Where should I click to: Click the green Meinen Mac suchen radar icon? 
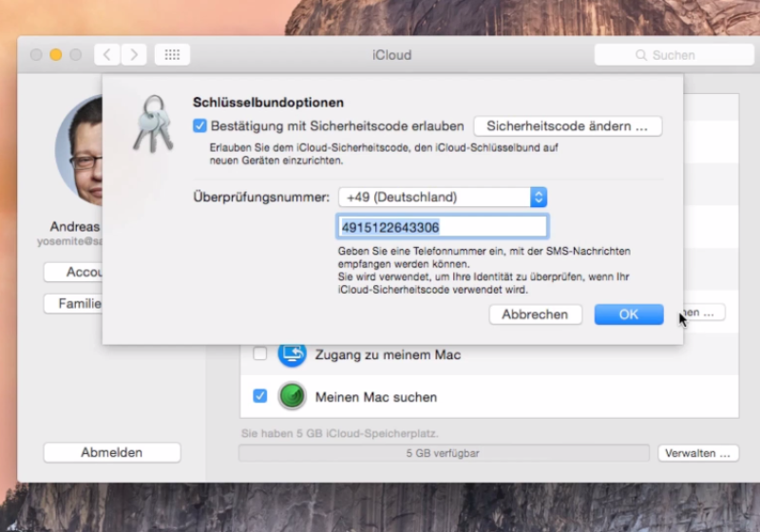(292, 396)
